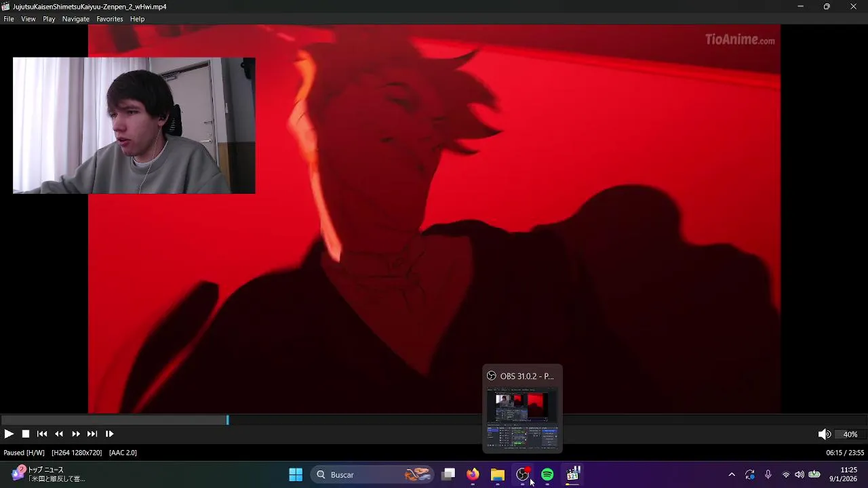Skip to the next file

click(92, 434)
